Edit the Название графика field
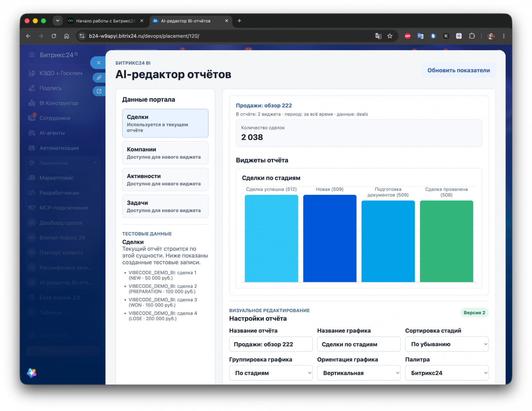Viewport: 532px width, 411px height. click(359, 344)
